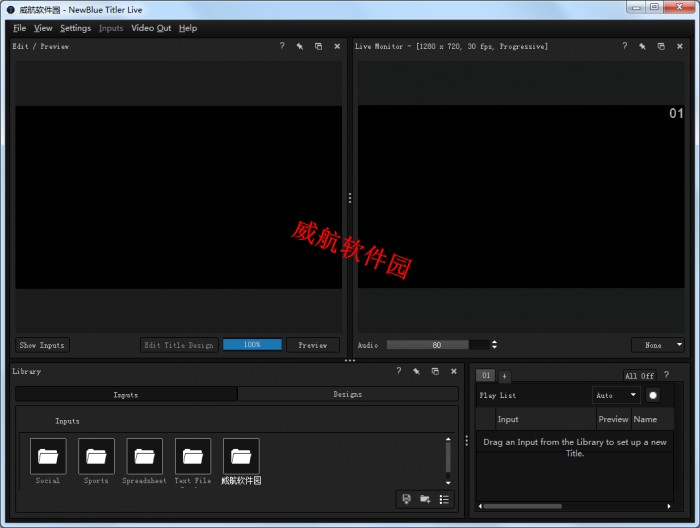This screenshot has width=700, height=528.
Task: Open the Settings menu
Action: pyautogui.click(x=75, y=28)
